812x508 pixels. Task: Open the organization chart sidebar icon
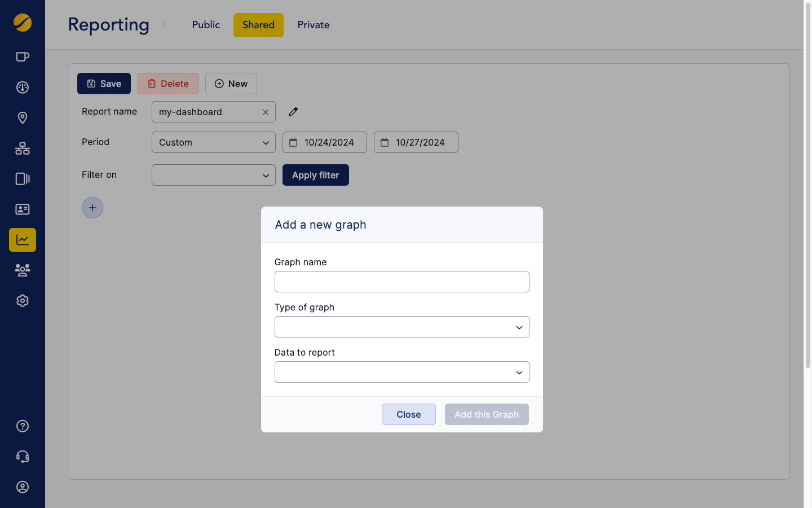pyautogui.click(x=23, y=148)
